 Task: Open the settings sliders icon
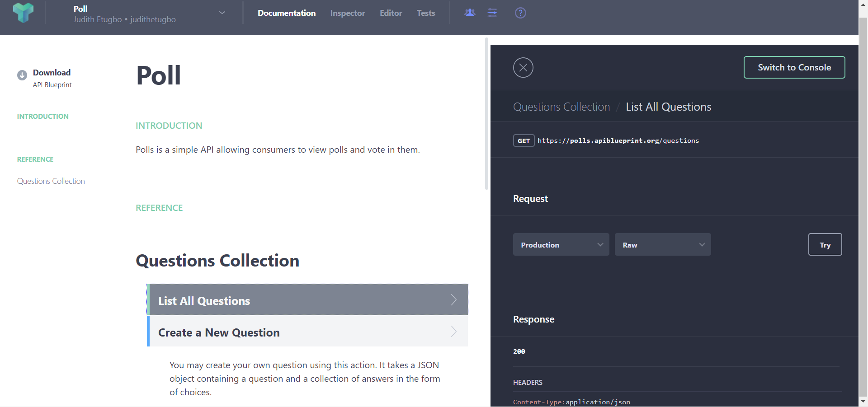(x=492, y=13)
